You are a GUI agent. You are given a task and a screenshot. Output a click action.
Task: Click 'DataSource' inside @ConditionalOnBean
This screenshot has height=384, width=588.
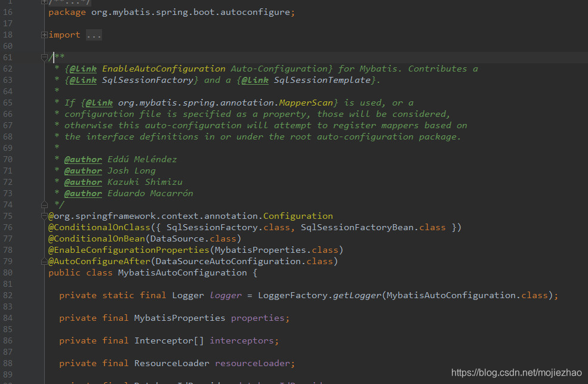(177, 239)
